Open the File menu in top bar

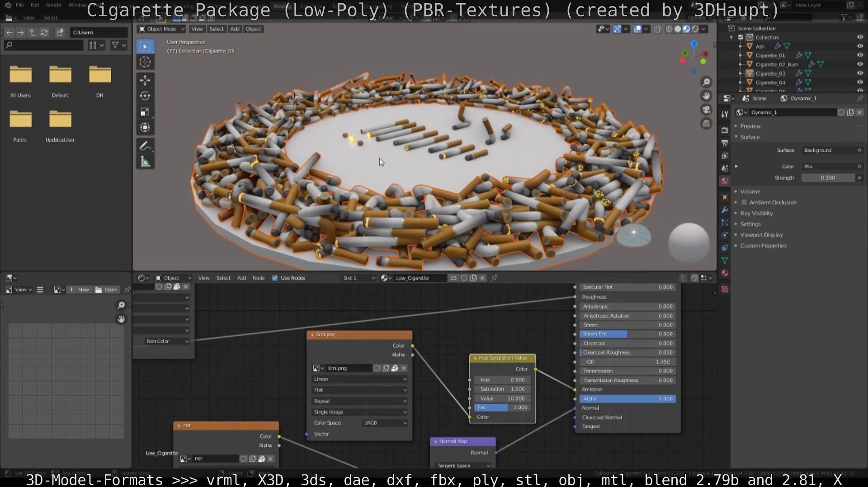pos(20,5)
